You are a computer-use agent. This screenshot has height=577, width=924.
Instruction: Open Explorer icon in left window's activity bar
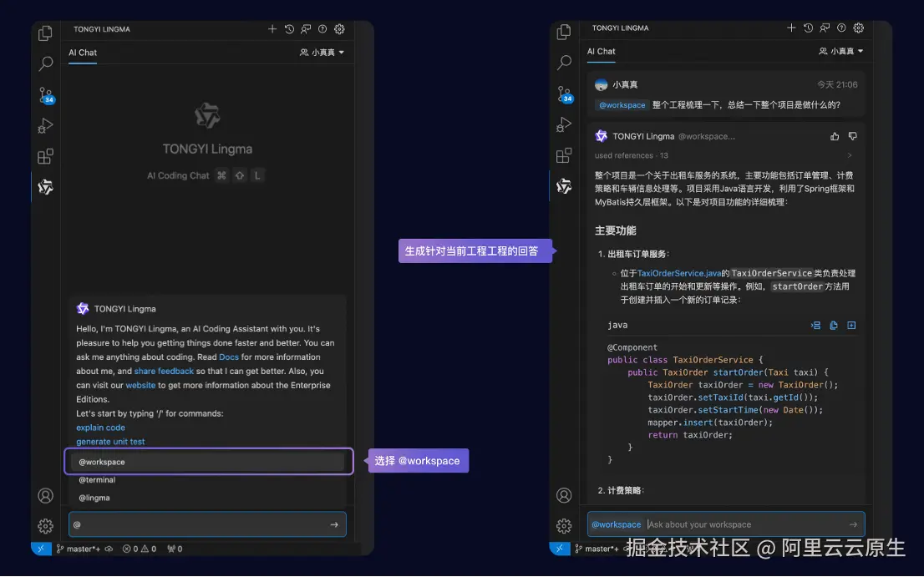coord(45,33)
